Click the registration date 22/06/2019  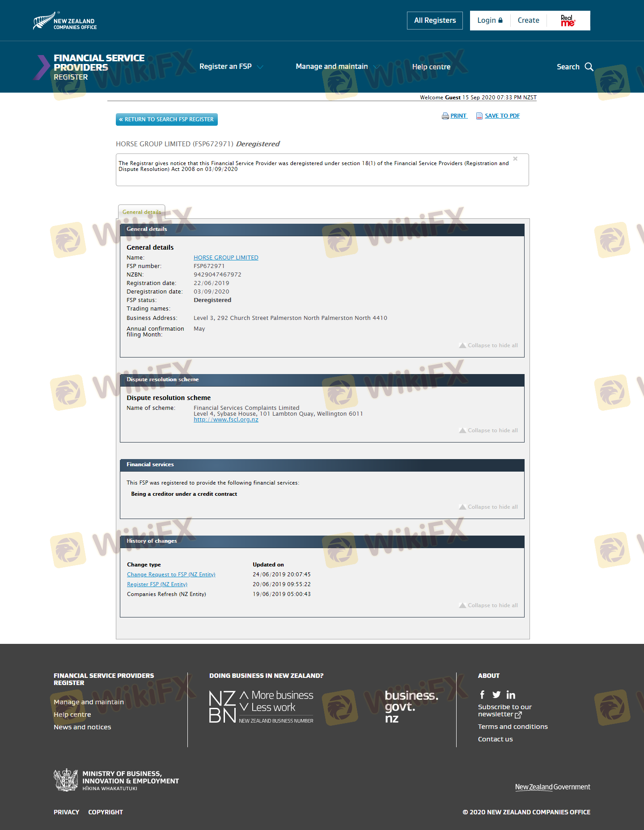[x=211, y=283]
